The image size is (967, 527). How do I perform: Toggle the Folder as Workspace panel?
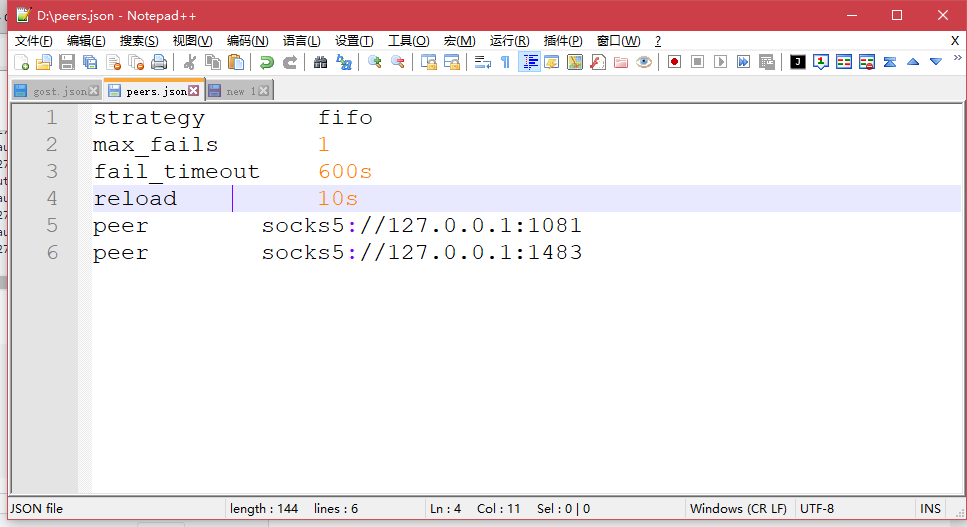[x=621, y=62]
